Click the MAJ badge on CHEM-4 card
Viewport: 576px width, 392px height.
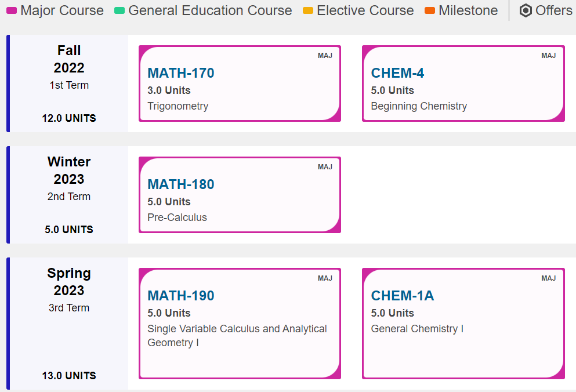pyautogui.click(x=549, y=56)
